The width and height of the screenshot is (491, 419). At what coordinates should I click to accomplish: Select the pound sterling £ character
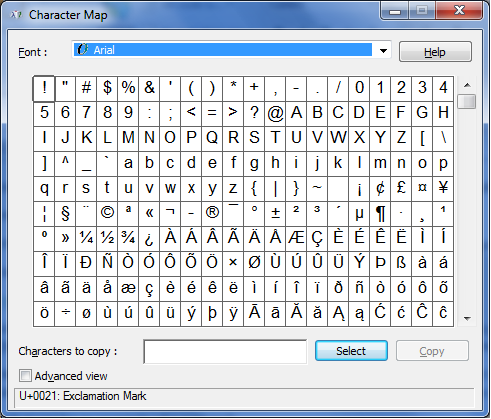401,189
